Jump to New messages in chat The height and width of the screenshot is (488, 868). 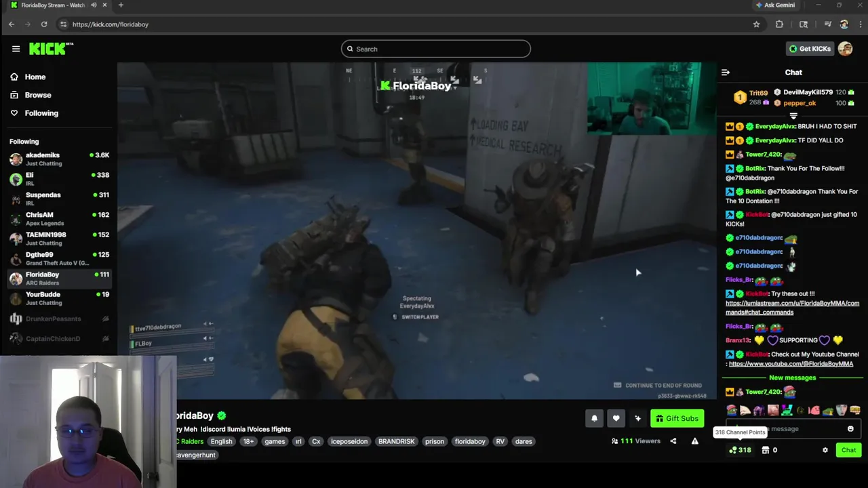point(792,378)
